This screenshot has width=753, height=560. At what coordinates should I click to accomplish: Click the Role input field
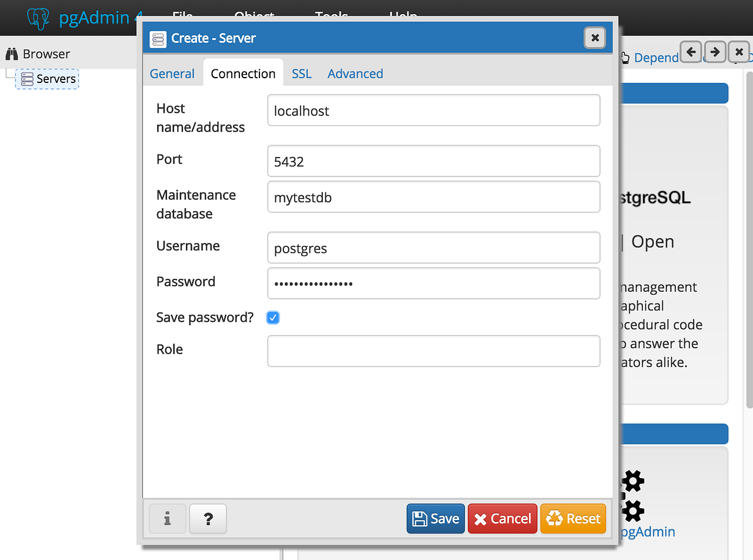(434, 351)
